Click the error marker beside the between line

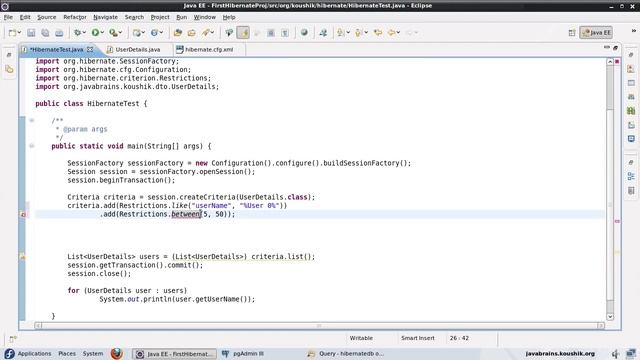tap(23, 214)
